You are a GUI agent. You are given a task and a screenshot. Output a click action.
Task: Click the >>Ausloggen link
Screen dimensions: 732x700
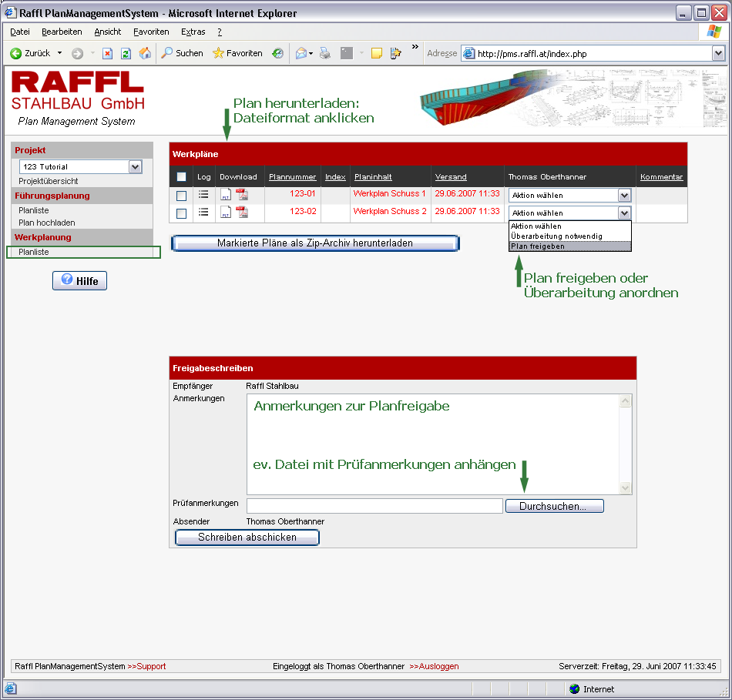(x=434, y=666)
